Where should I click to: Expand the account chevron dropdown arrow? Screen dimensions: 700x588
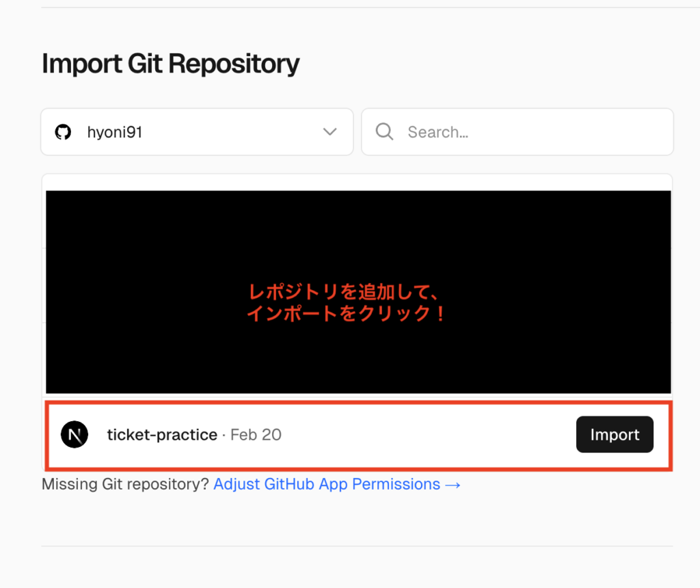(x=330, y=132)
